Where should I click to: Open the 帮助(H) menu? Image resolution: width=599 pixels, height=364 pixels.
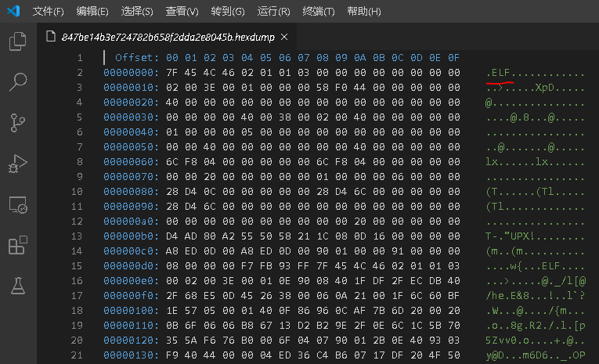[x=363, y=12]
